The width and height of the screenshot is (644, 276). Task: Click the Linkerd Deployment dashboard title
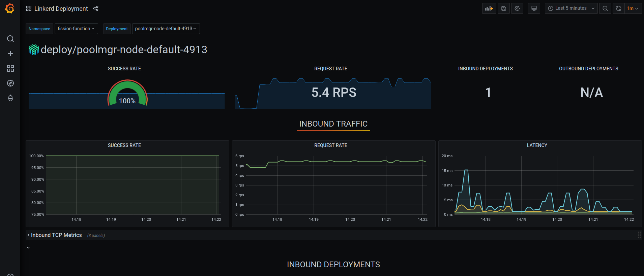[x=61, y=8]
